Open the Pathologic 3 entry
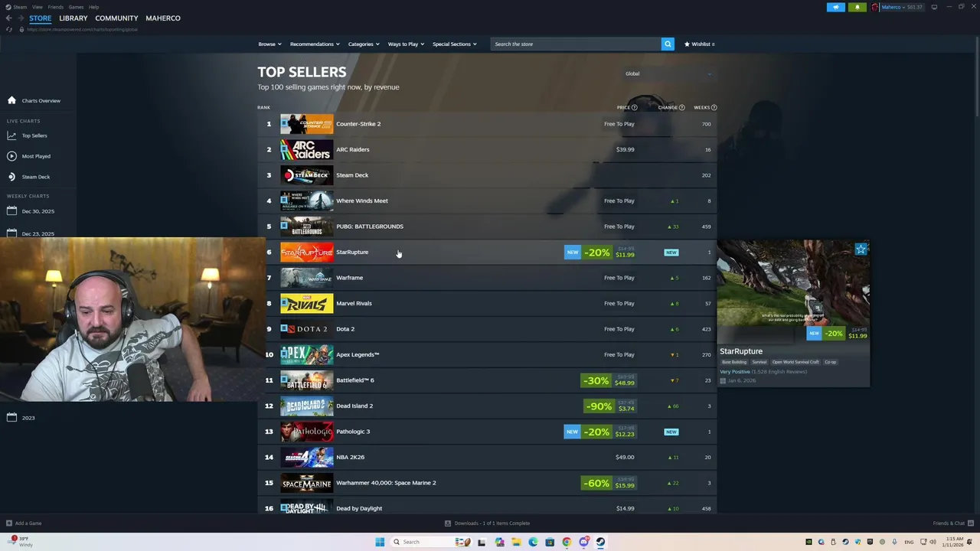This screenshot has width=980, height=551. [x=487, y=432]
